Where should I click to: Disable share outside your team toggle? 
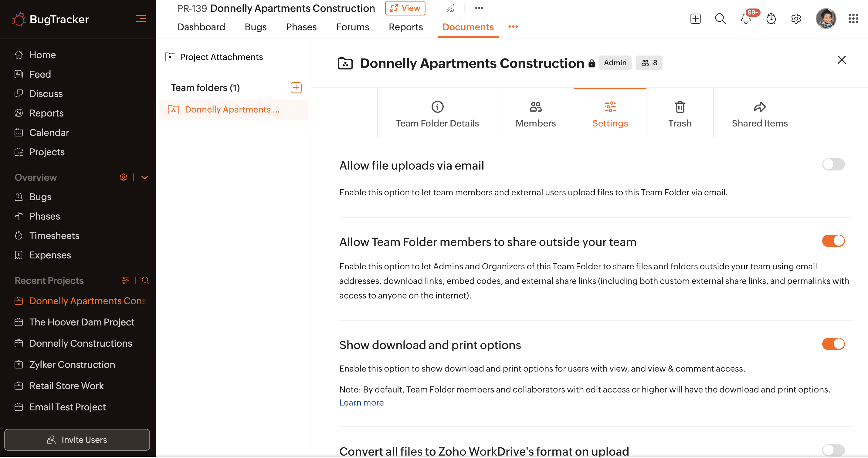click(833, 241)
